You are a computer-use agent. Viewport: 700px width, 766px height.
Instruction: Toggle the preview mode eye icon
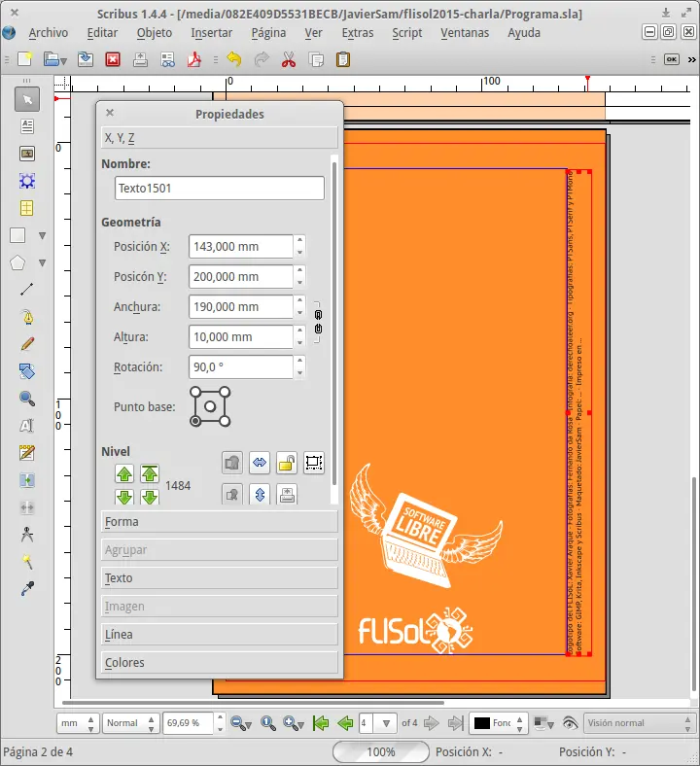pyautogui.click(x=570, y=722)
